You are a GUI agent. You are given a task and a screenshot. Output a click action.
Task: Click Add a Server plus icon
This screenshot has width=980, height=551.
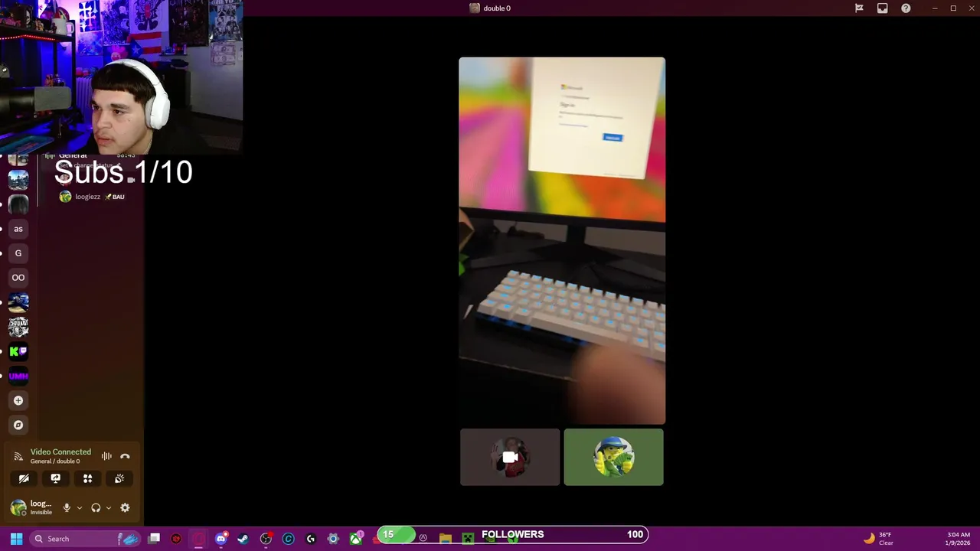point(18,400)
